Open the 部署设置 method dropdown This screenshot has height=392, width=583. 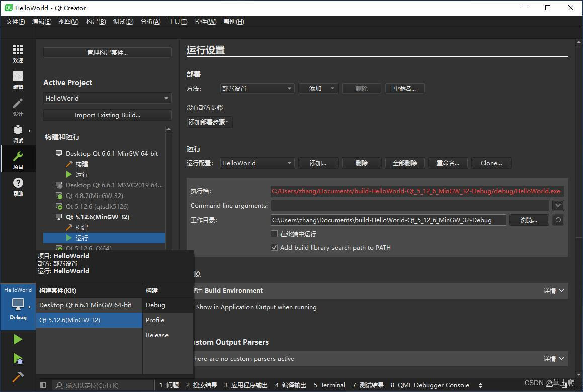coord(257,88)
